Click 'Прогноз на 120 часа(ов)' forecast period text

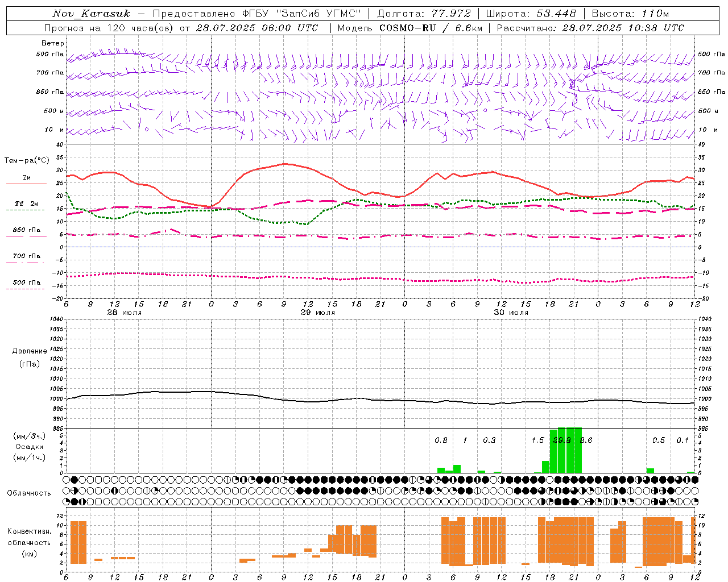point(109,28)
